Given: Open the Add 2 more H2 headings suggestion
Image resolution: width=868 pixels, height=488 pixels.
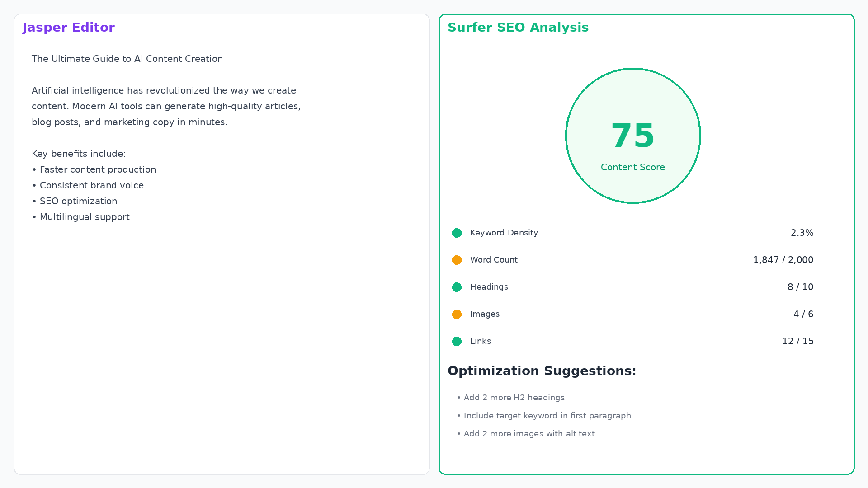Looking at the screenshot, I should pos(514,398).
